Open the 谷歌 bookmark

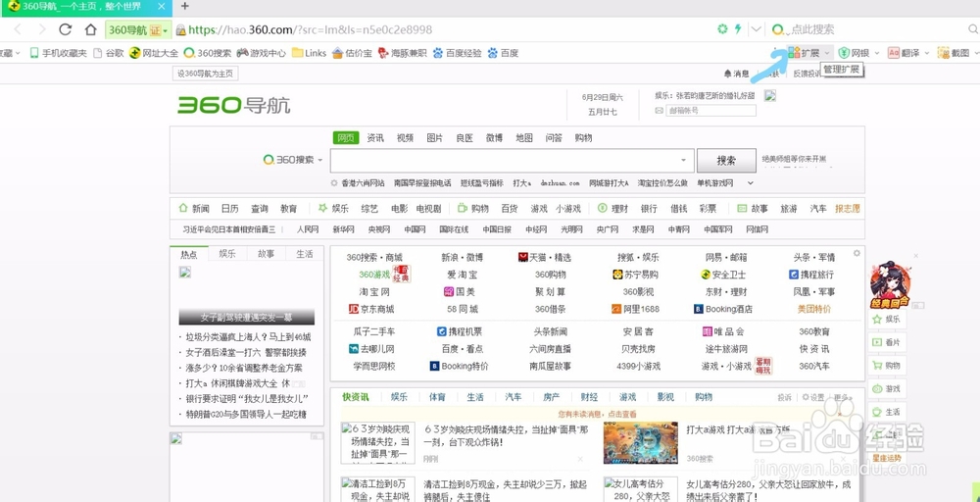point(109,53)
